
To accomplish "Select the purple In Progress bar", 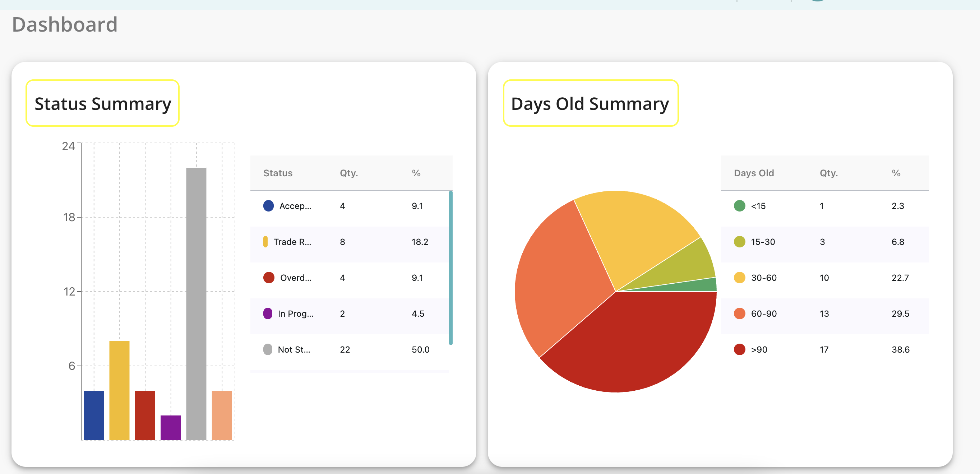I will pyautogui.click(x=170, y=428).
